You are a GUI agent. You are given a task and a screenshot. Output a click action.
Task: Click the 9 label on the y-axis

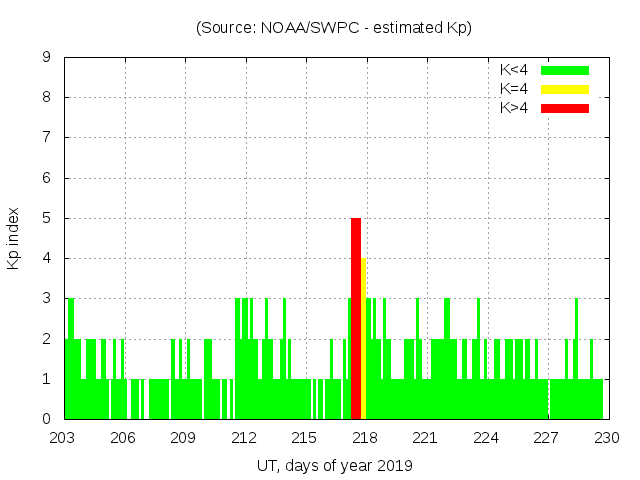pyautogui.click(x=47, y=58)
